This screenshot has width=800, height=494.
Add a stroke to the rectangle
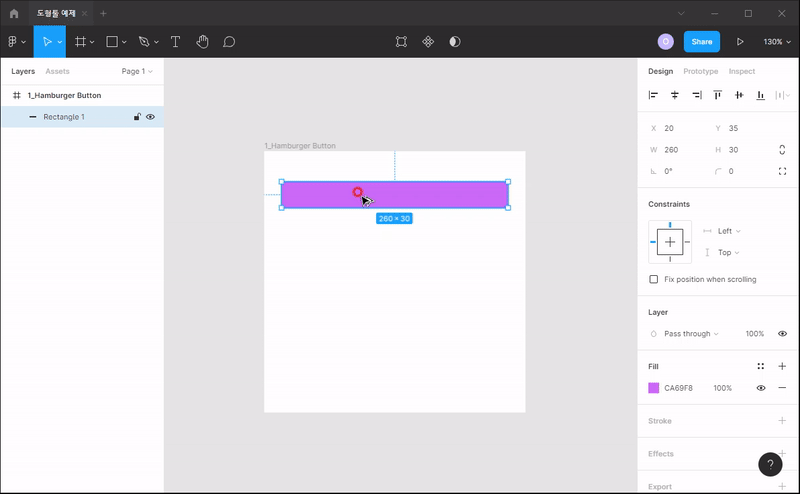click(x=782, y=421)
